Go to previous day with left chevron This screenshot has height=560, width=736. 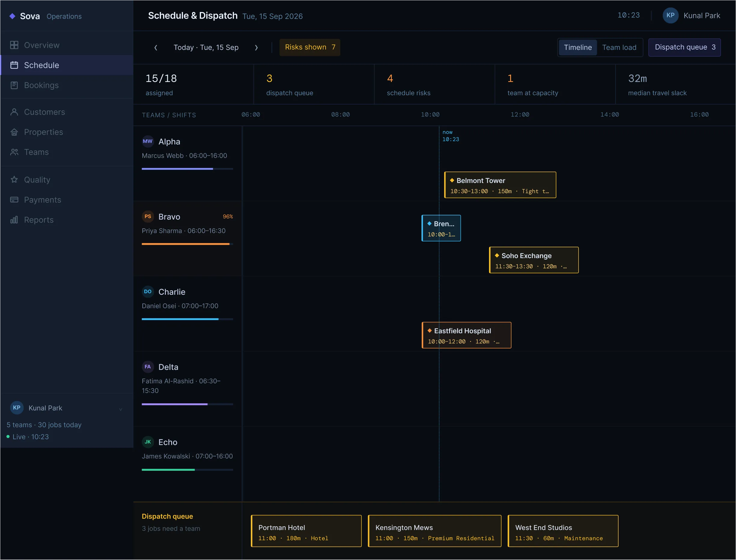click(x=156, y=48)
